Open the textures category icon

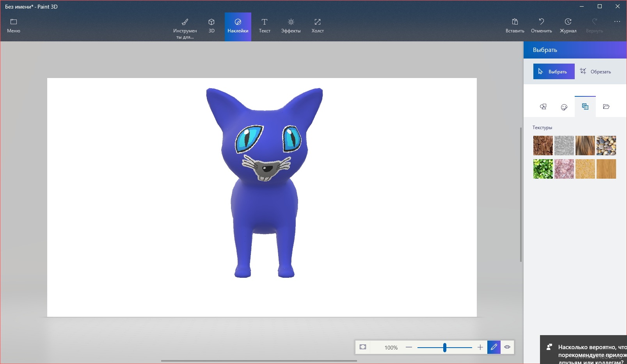click(585, 107)
